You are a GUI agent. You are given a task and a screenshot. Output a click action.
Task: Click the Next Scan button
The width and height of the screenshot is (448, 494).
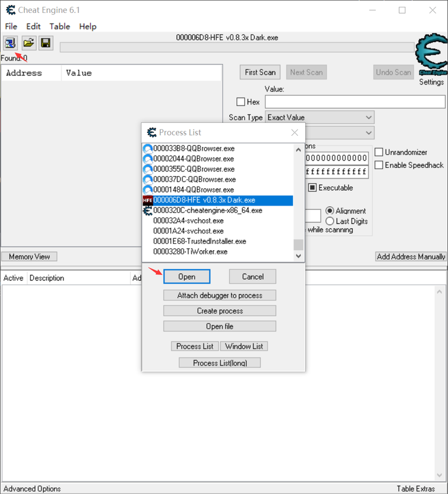pyautogui.click(x=306, y=72)
